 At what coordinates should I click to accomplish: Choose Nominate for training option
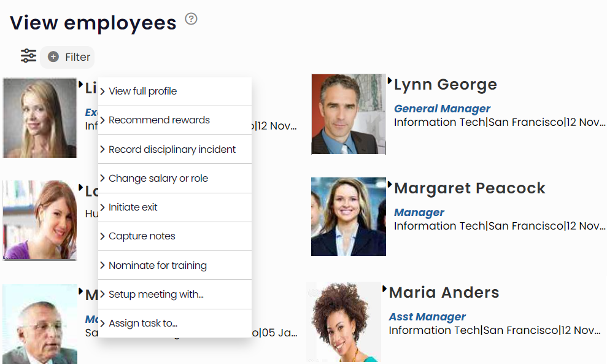(157, 266)
